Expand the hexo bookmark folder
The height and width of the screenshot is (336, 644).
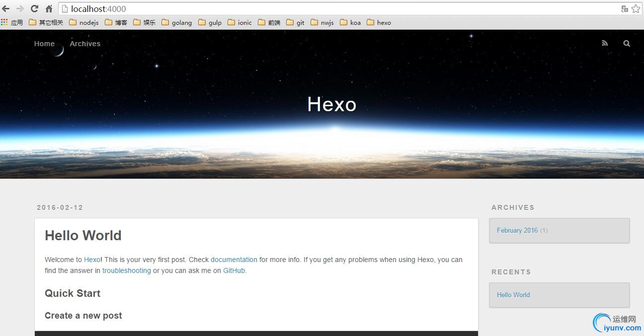tap(379, 22)
